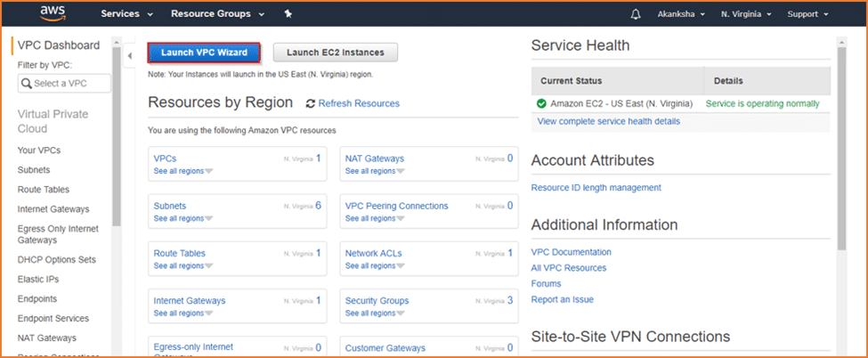Open the Akanksha account menu
Viewport: 868px width, 358px height.
[x=681, y=14]
